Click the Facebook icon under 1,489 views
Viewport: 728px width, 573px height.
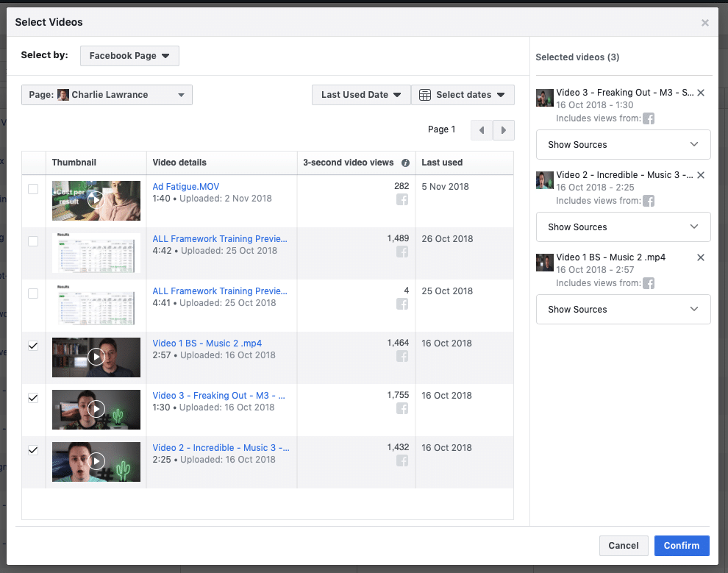(402, 252)
